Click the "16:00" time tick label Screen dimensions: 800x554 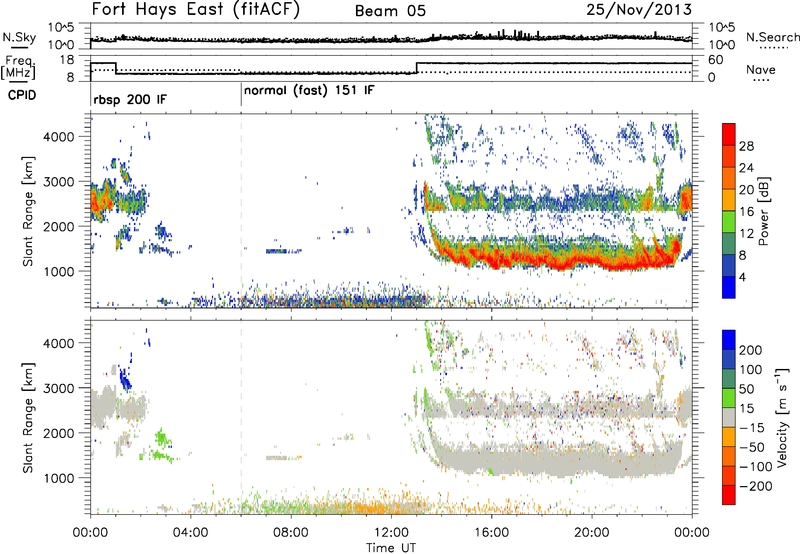(491, 533)
